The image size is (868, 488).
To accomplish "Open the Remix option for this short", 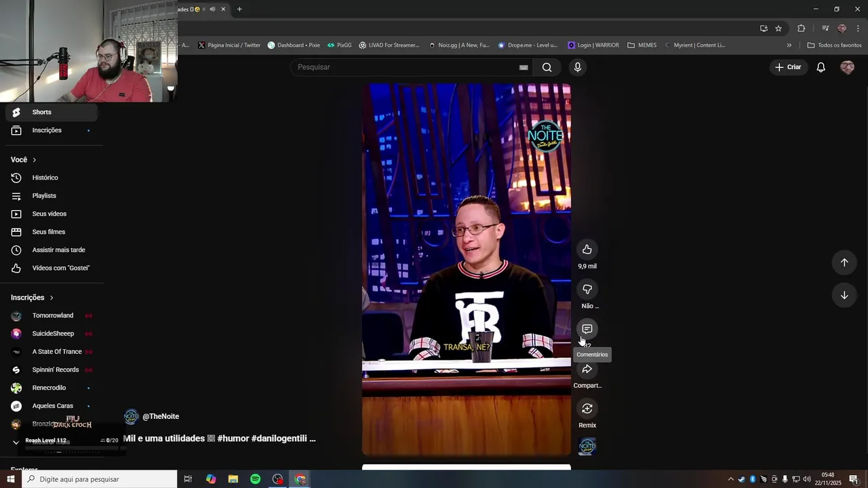I will tap(587, 408).
